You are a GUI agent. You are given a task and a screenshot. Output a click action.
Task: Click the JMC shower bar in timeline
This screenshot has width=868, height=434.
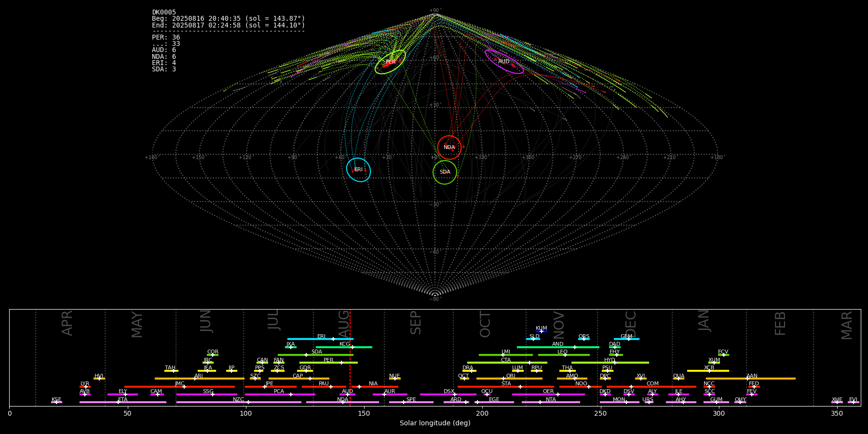[180, 387]
